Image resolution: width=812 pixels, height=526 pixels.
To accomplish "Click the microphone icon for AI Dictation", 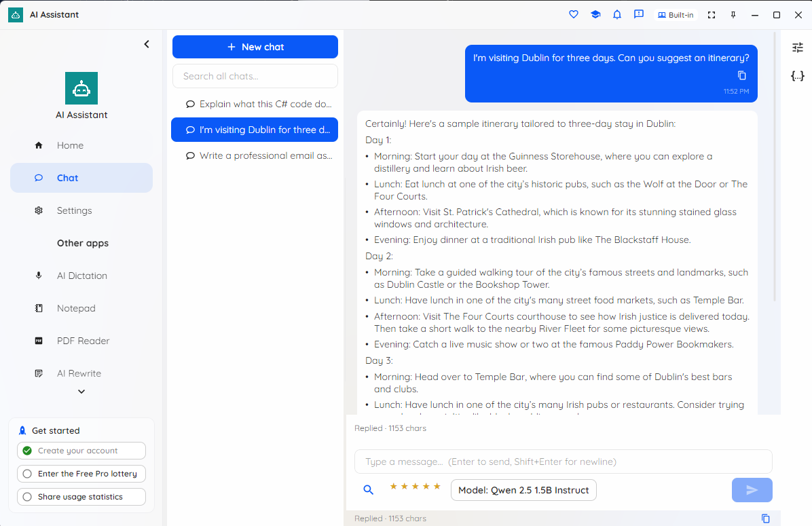I will [x=39, y=276].
